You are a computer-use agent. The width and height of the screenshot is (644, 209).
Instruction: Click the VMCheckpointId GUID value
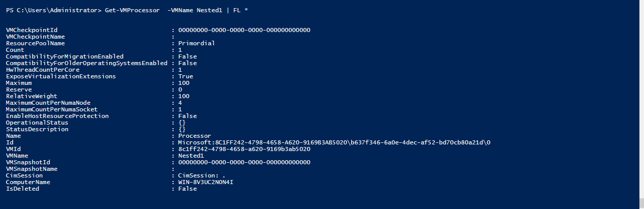pyautogui.click(x=244, y=30)
